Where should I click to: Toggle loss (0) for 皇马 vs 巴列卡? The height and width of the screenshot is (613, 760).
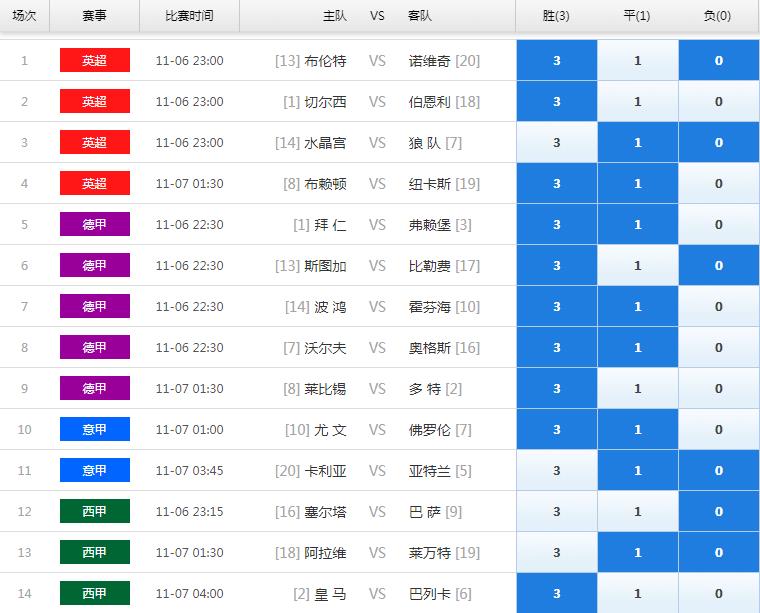point(719,593)
